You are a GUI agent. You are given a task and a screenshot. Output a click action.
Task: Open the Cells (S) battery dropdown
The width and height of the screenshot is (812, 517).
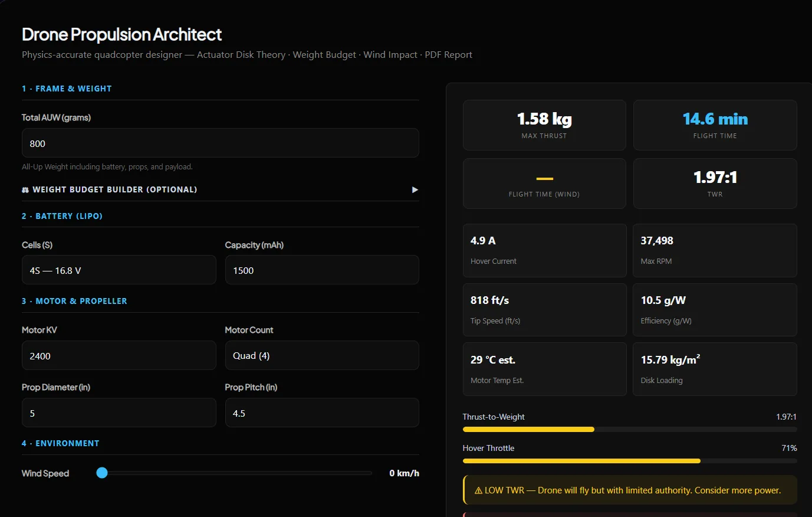point(119,270)
